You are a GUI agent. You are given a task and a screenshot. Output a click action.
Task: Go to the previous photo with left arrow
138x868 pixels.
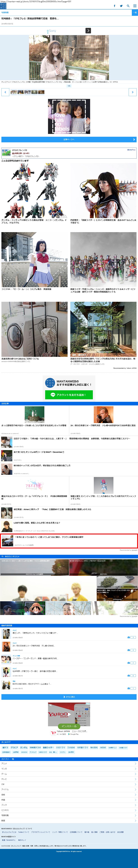coord(5,92)
